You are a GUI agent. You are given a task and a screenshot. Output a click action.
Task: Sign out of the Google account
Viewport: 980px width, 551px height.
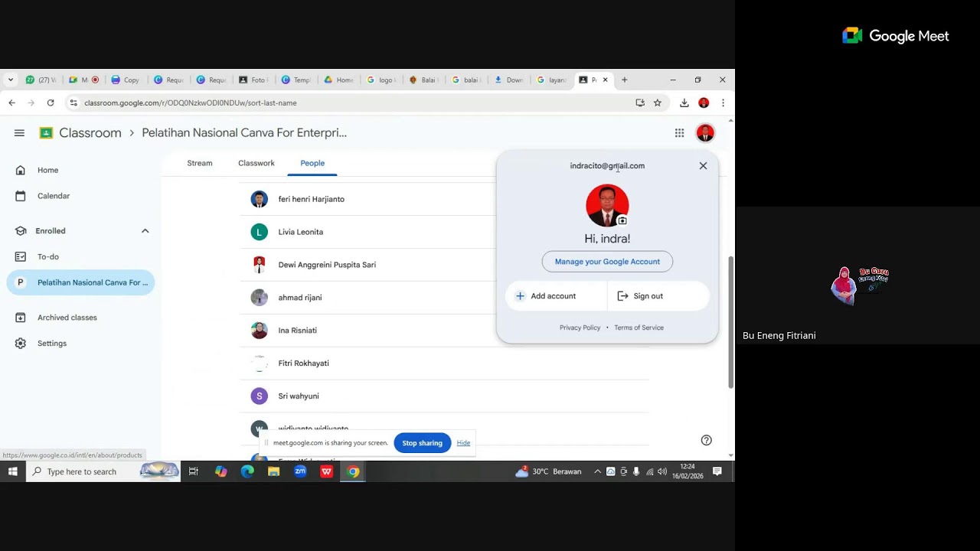(x=658, y=296)
